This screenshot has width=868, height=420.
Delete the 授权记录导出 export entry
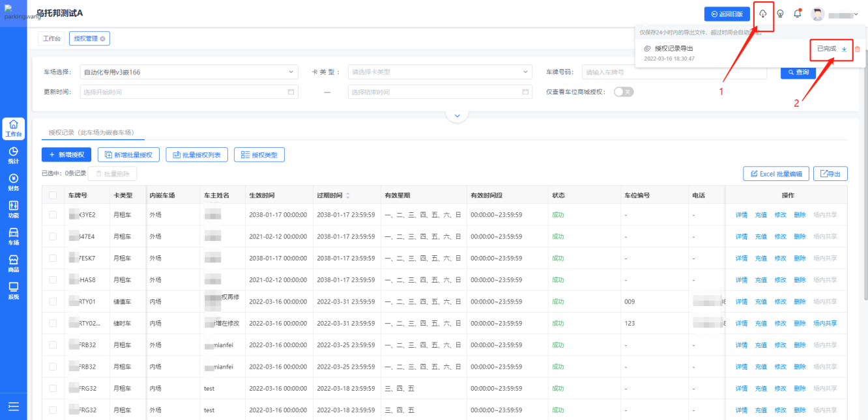[857, 49]
